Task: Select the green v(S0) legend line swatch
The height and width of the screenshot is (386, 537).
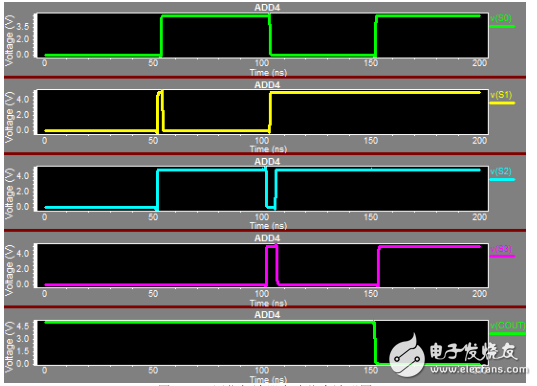Action: click(x=502, y=26)
